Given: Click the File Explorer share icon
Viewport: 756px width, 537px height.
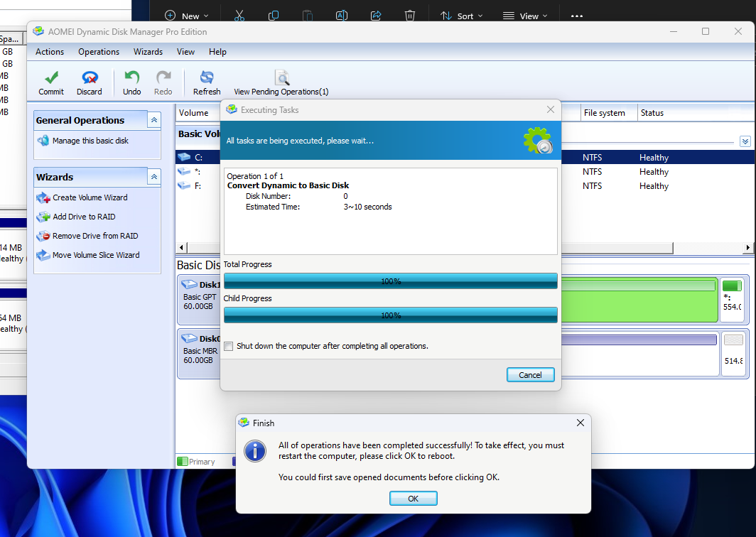Looking at the screenshot, I should tap(376, 16).
